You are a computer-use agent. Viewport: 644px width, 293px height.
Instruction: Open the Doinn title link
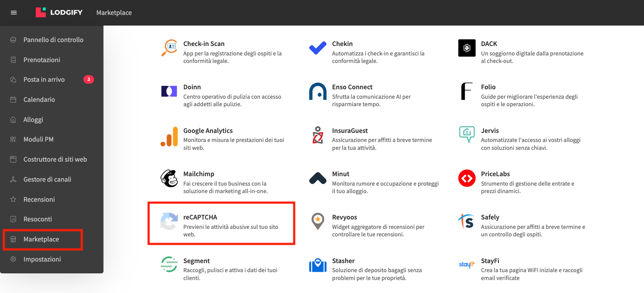coord(192,87)
